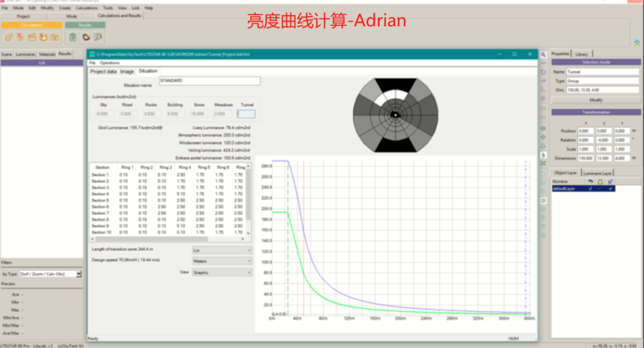Click the gears icon with red cross
The image size is (644, 348).
coord(20,37)
